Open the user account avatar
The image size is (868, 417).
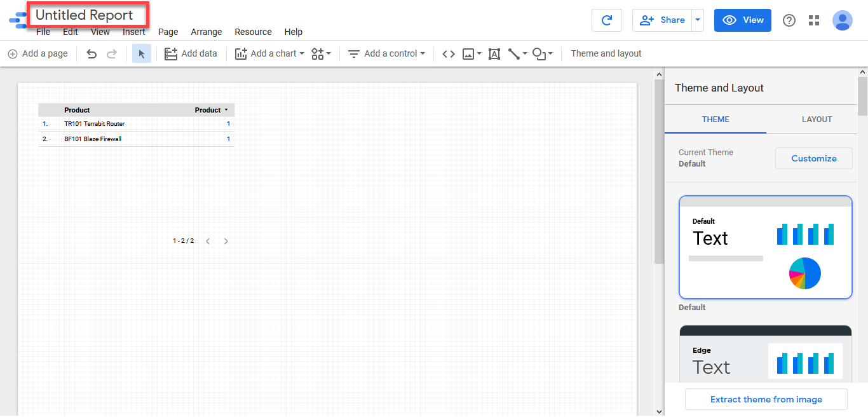pos(843,20)
